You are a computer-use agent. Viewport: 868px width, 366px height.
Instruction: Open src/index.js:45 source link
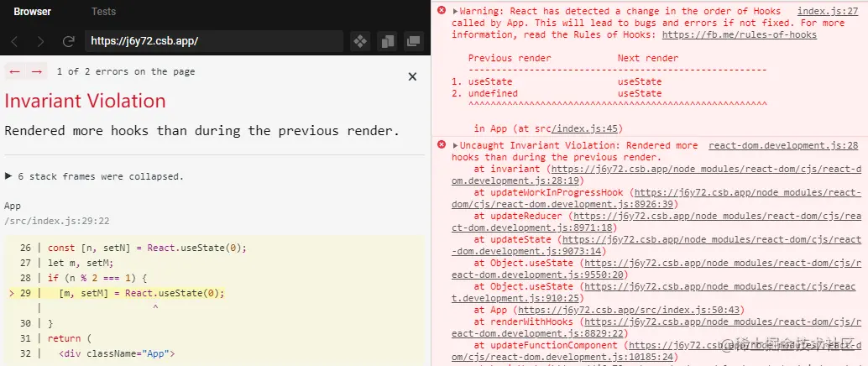pos(584,128)
